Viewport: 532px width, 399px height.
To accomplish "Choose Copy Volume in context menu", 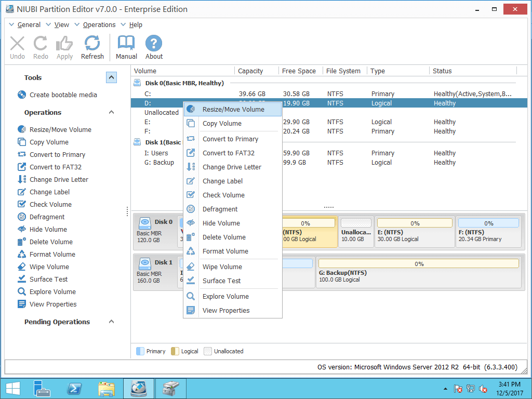I will [233, 124].
